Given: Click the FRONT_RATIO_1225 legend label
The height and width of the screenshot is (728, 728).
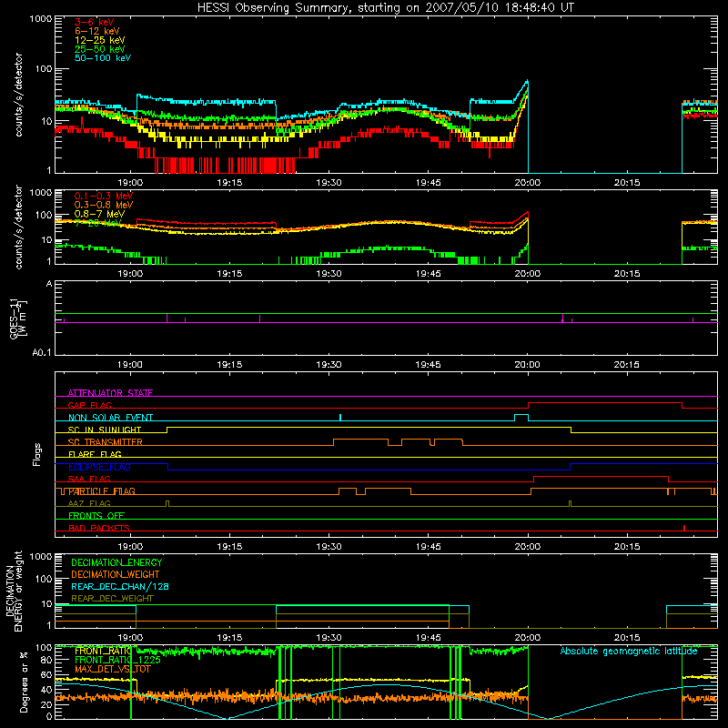Looking at the screenshot, I should [117, 660].
